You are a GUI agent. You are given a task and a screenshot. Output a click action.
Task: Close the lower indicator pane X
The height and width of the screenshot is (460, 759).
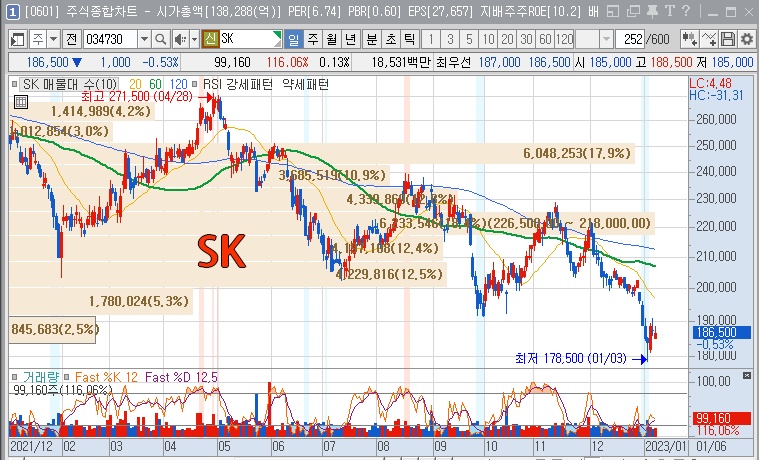pyautogui.click(x=747, y=375)
